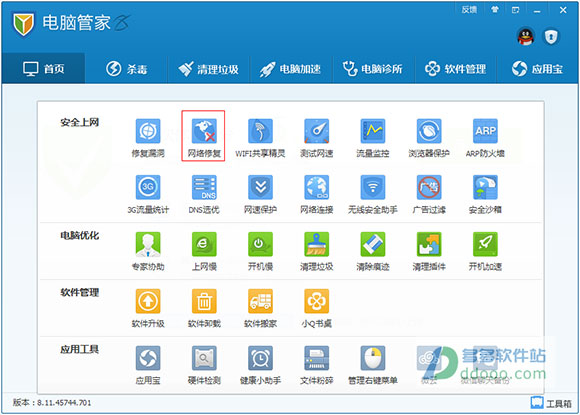Open the title bar menu icon
Viewport: 580px width, 415px height.
pyautogui.click(x=515, y=10)
